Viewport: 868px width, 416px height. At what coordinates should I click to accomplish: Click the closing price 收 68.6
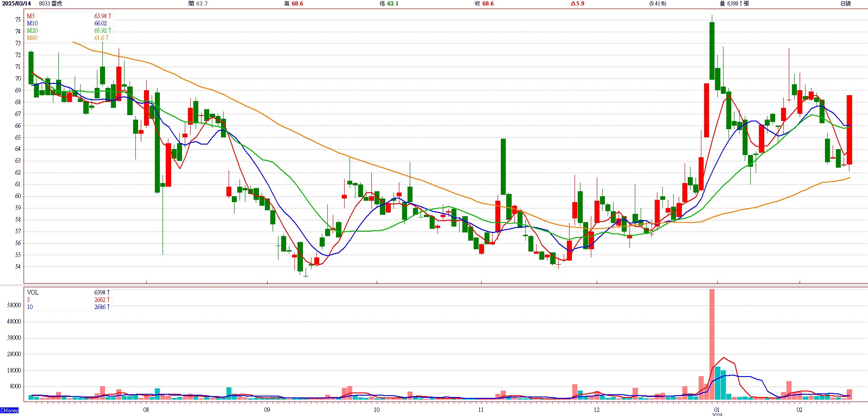[484, 4]
